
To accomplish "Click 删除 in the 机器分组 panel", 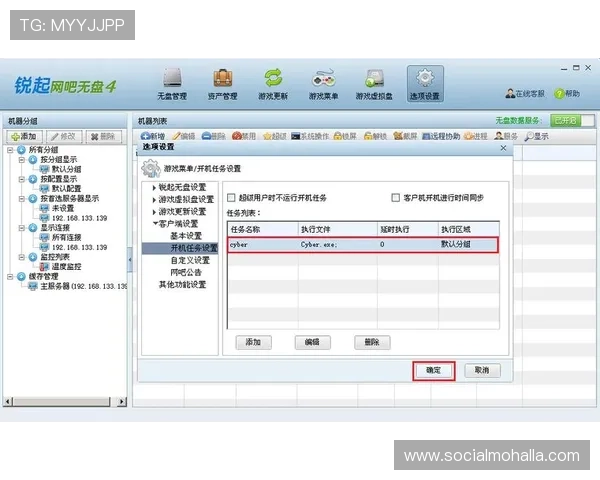I will [x=104, y=136].
